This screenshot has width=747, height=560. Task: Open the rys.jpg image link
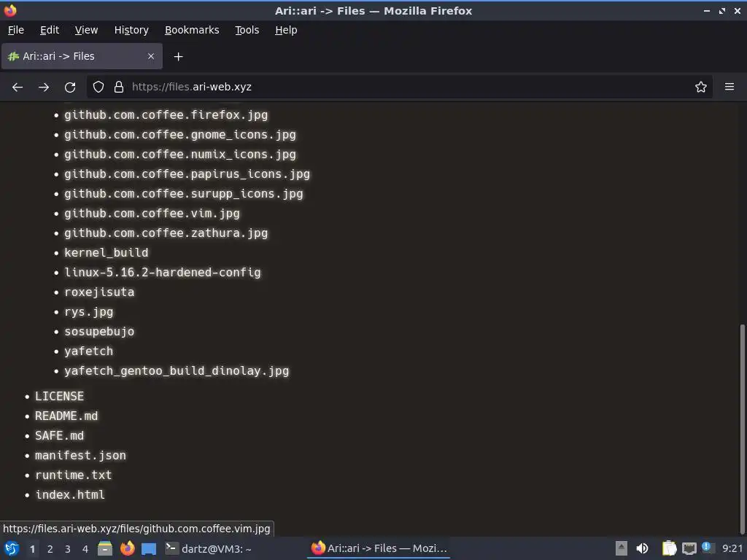[x=89, y=312]
